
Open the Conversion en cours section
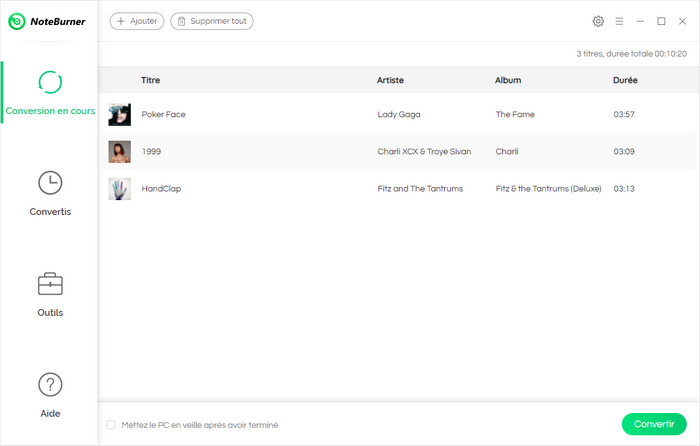(x=50, y=93)
